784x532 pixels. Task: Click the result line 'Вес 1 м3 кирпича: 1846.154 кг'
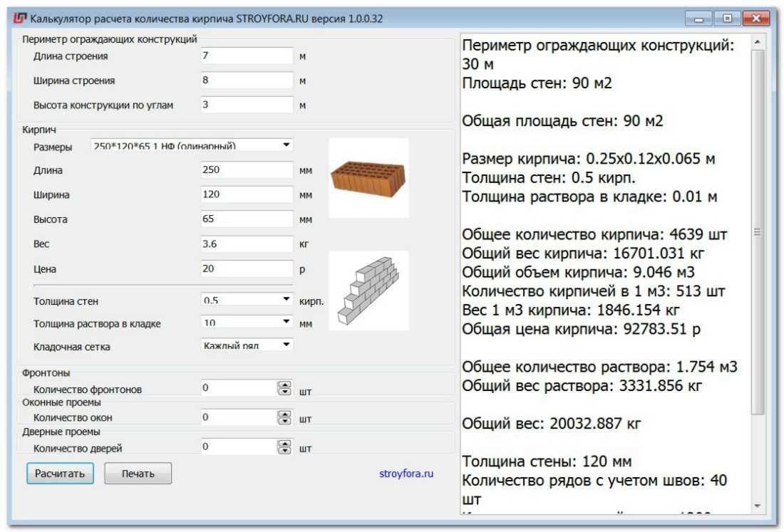(570, 311)
